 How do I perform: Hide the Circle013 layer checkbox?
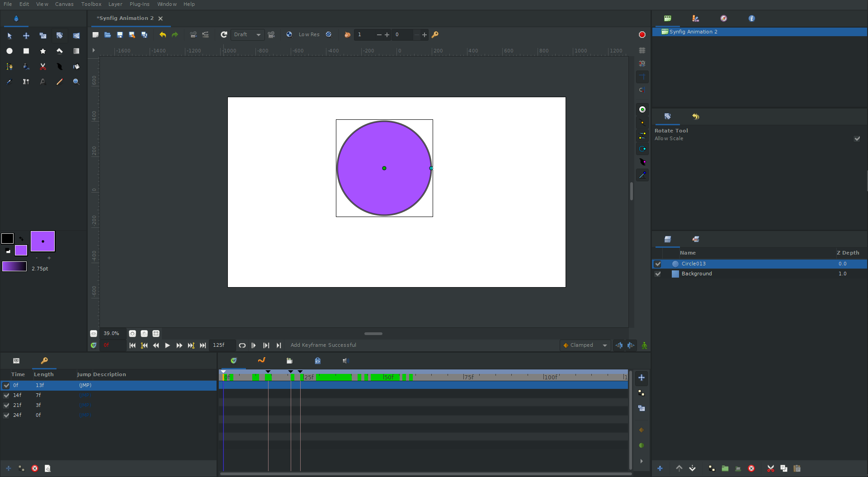tap(658, 264)
